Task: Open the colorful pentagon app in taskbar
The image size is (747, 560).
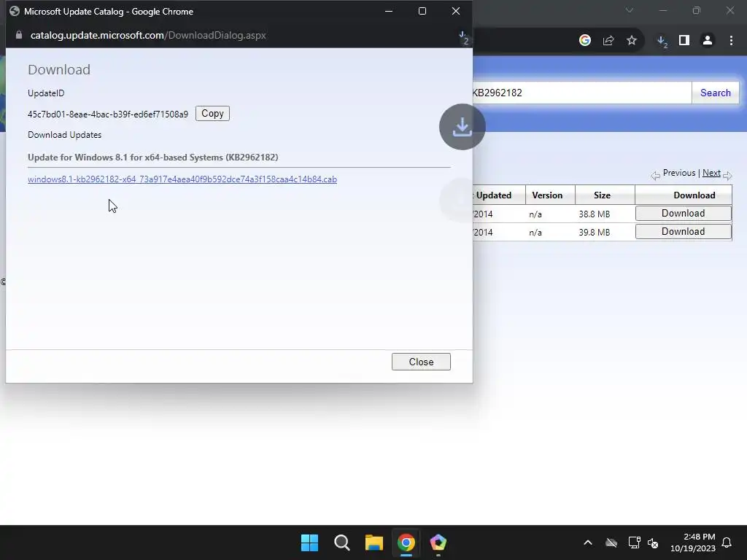Action: pyautogui.click(x=438, y=542)
